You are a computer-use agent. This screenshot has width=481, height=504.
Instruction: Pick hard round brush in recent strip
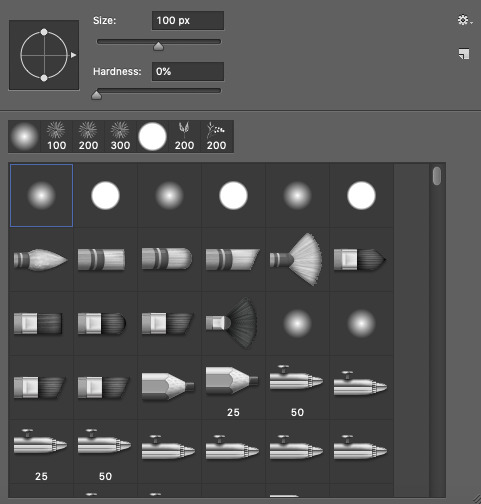pyautogui.click(x=152, y=136)
